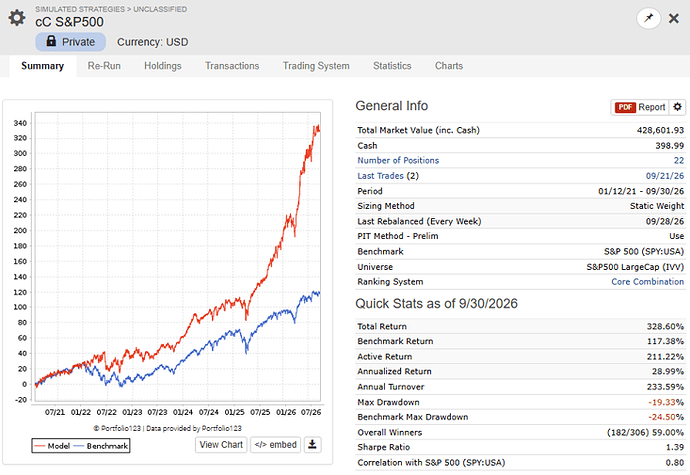Screen dimensions: 690x475
Task: Click Annual Turnover 233.59%
Action: point(665,387)
